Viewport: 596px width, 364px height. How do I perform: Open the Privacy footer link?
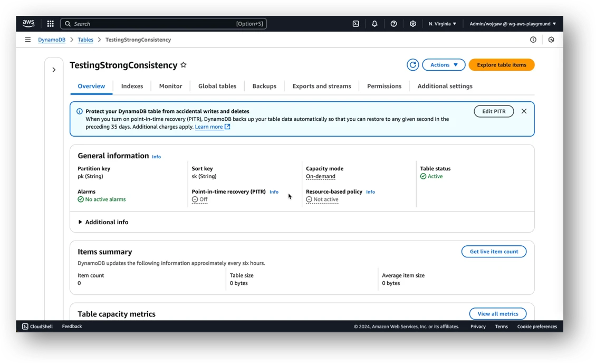tap(478, 327)
